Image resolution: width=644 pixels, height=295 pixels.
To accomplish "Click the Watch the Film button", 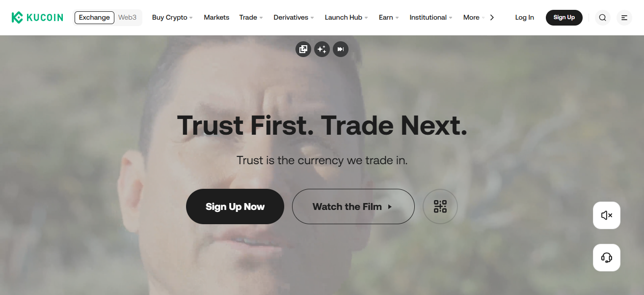I will [x=353, y=206].
